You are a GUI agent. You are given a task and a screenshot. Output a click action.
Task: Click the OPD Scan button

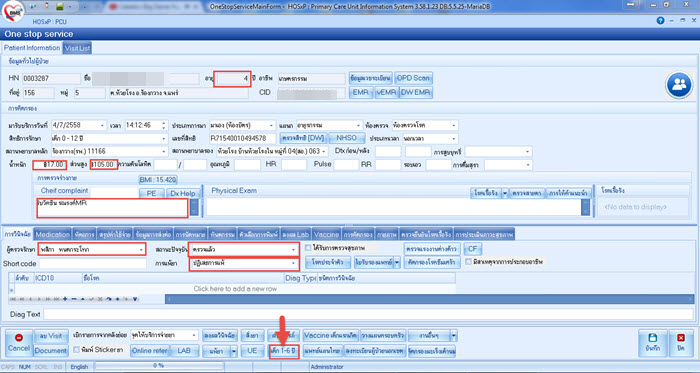(x=413, y=78)
